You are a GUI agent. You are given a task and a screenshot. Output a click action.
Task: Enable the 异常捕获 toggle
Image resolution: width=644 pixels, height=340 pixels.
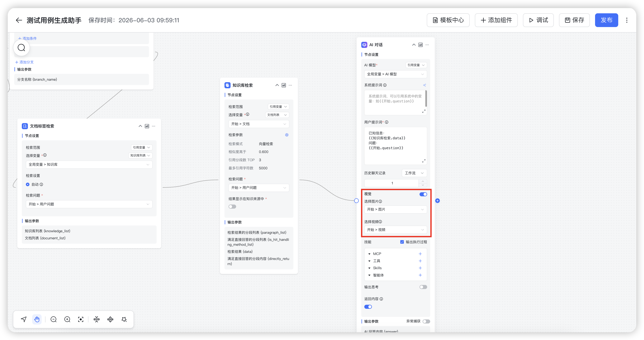tap(426, 321)
